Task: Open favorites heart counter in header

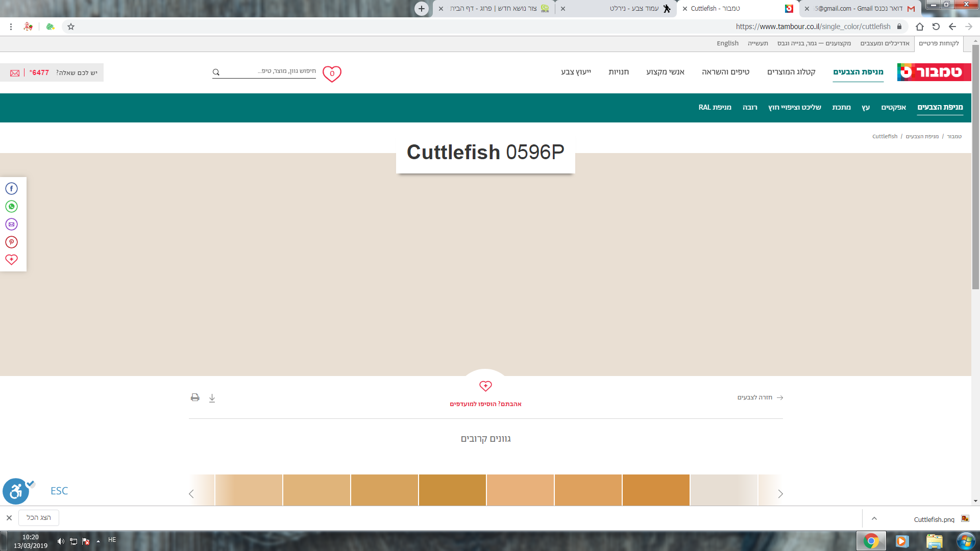Action: point(332,73)
